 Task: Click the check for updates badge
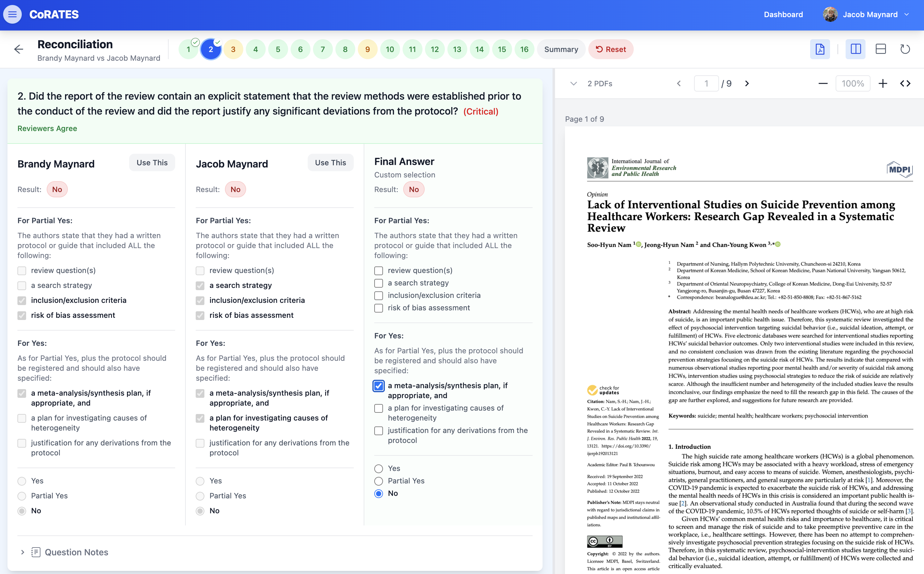(x=604, y=390)
